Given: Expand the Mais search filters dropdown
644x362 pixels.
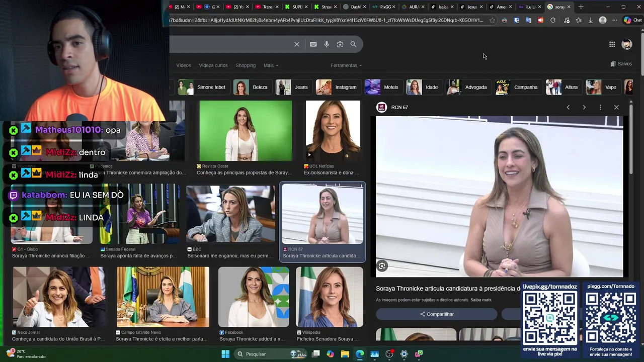Looking at the screenshot, I should tap(271, 65).
